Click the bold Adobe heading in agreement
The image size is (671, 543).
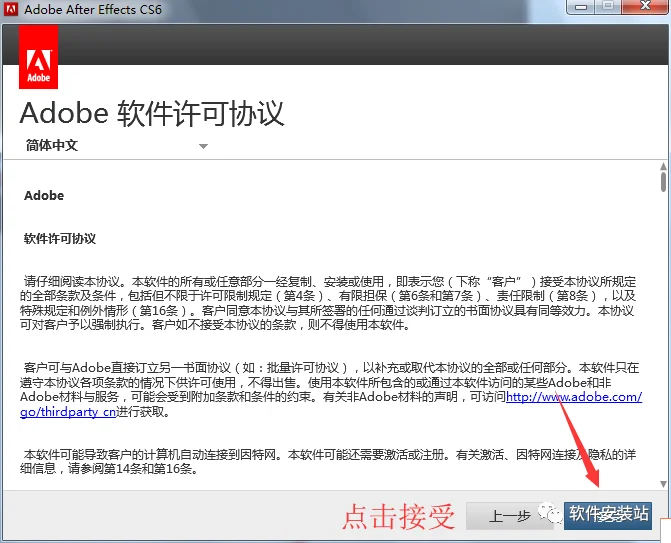[44, 196]
